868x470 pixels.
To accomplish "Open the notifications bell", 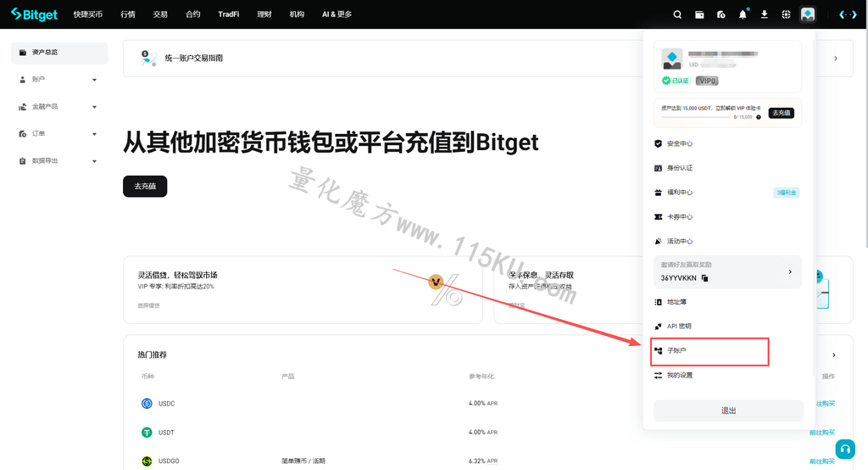I will [x=743, y=14].
